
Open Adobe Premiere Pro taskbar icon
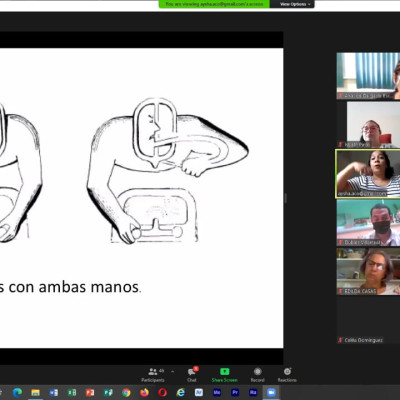[235, 392]
